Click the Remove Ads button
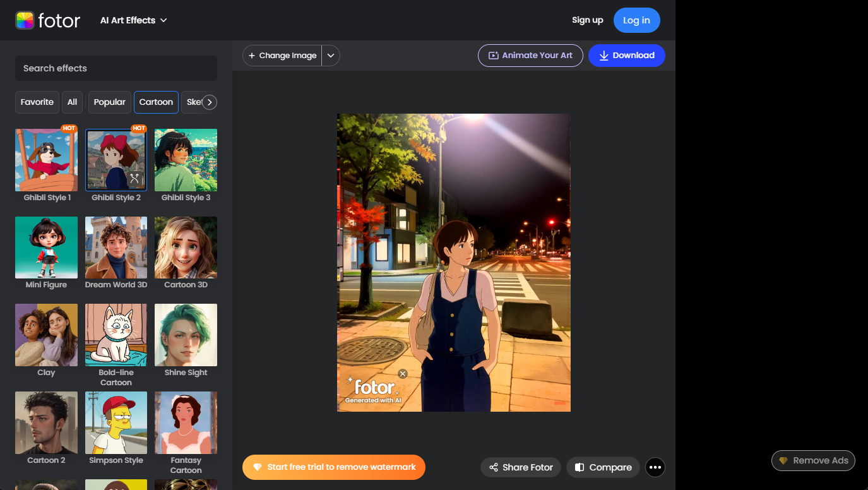 pos(813,460)
